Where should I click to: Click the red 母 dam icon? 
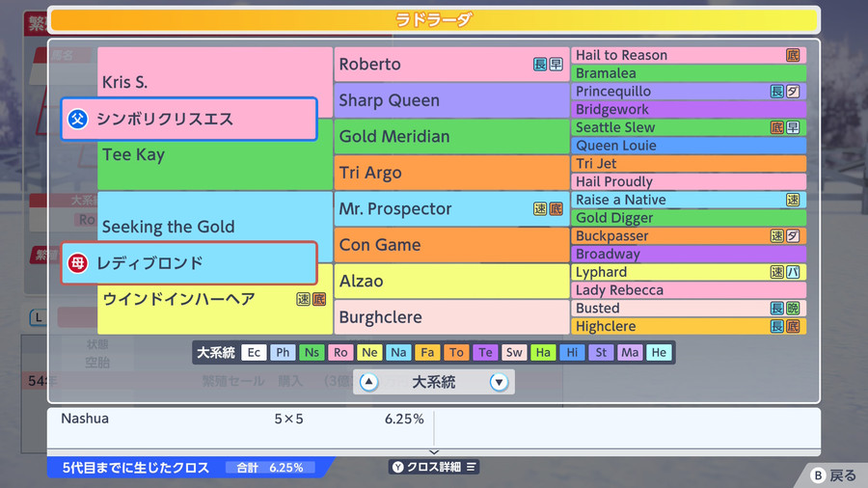pos(77,263)
